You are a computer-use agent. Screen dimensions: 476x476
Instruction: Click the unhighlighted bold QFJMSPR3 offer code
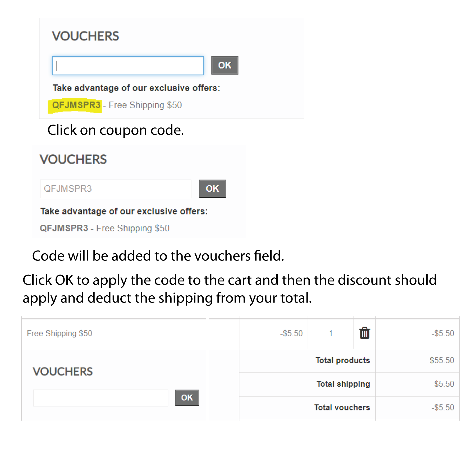(64, 228)
